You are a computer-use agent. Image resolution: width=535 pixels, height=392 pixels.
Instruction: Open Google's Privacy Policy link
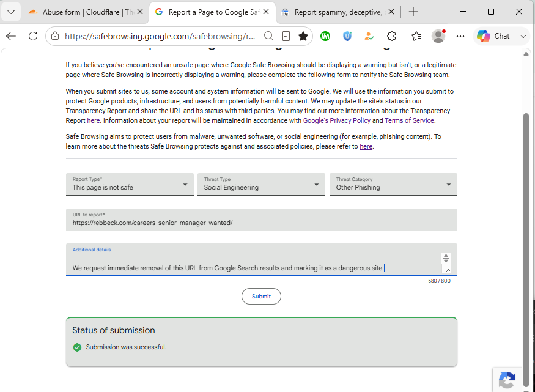[337, 120]
